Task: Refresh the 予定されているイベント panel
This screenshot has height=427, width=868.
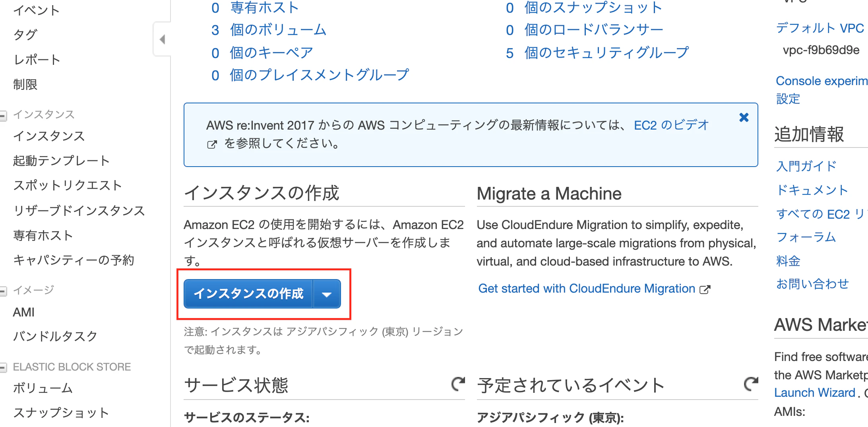Action: click(751, 384)
